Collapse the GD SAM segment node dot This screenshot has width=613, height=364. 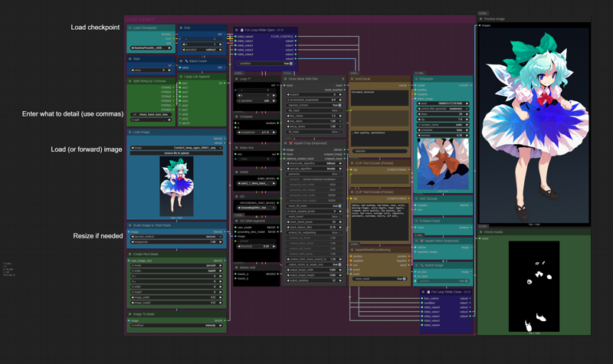pos(237,221)
